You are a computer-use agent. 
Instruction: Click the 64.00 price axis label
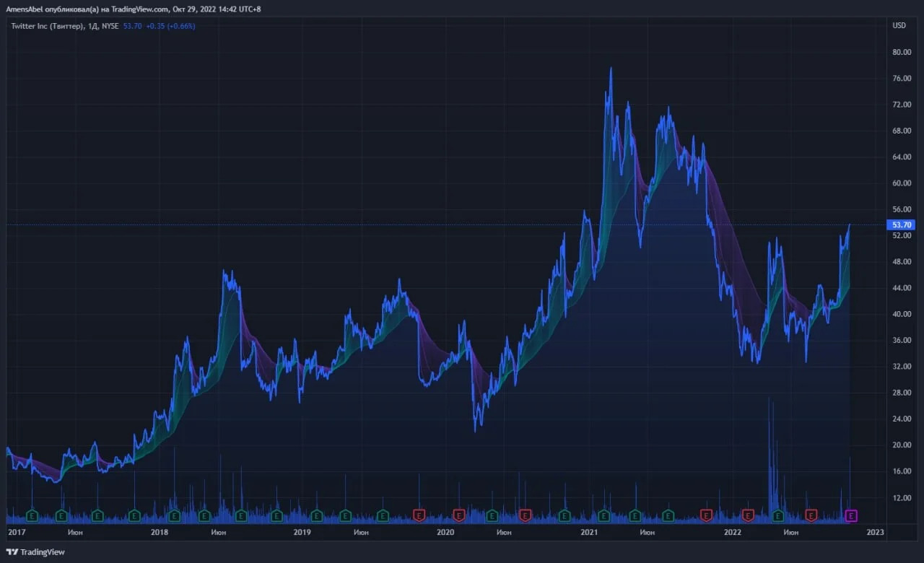(902, 157)
